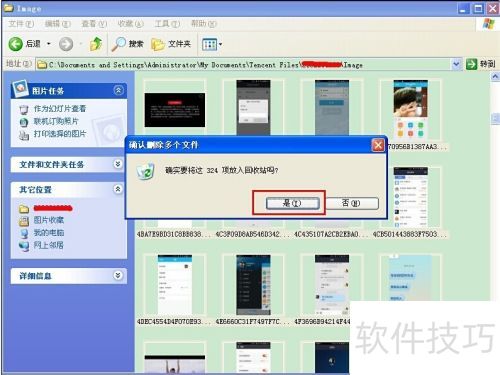
Task: Click the green Back arrow button
Action: coord(15,44)
